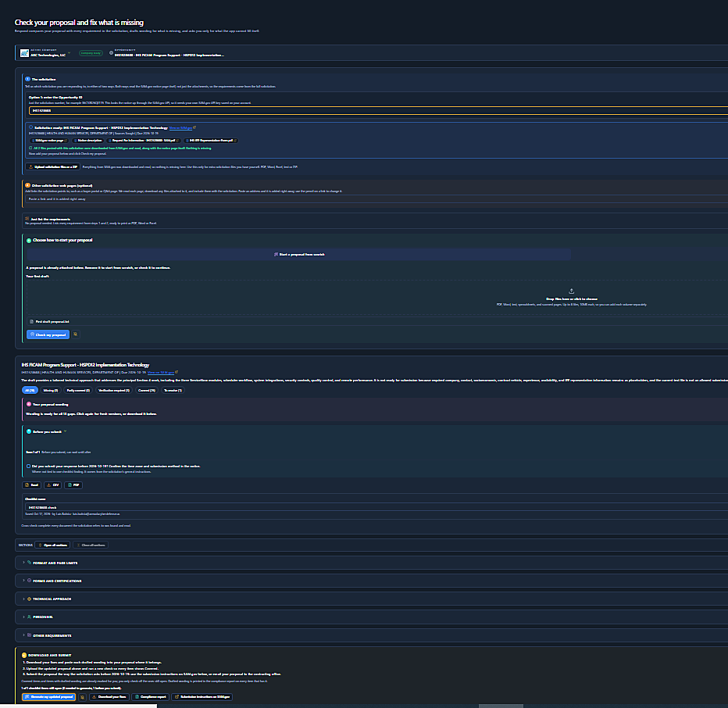
Task: Open the active company dropdown chevron
Action: (70, 53)
